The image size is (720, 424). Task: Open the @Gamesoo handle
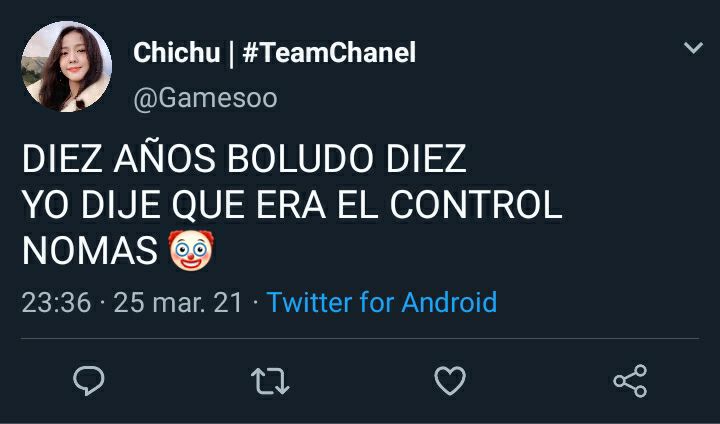(205, 98)
